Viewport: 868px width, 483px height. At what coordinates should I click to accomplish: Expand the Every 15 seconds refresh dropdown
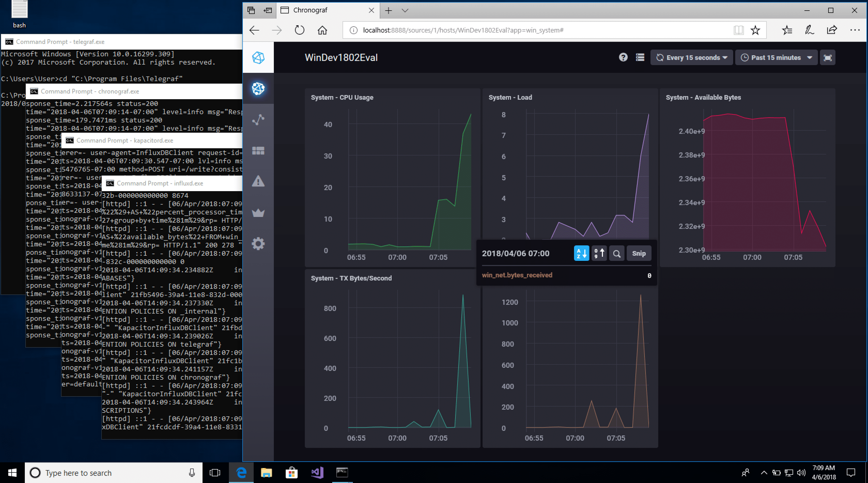click(691, 58)
